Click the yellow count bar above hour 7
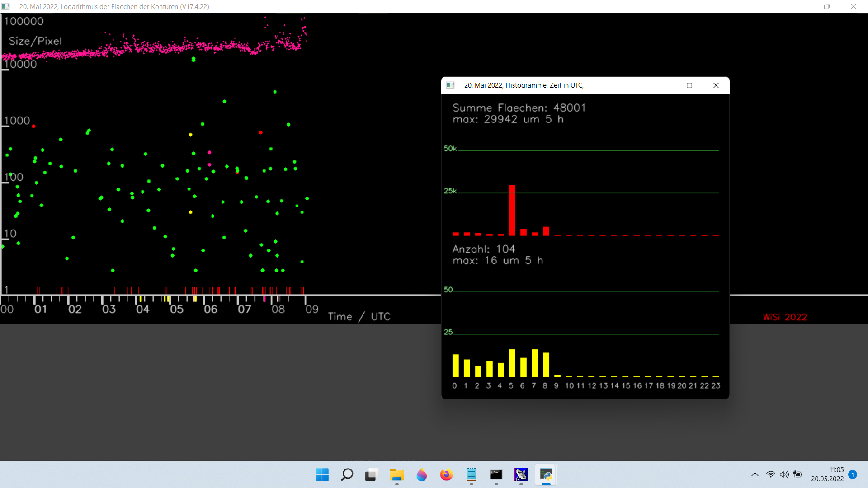The image size is (868, 488). pyautogui.click(x=535, y=363)
